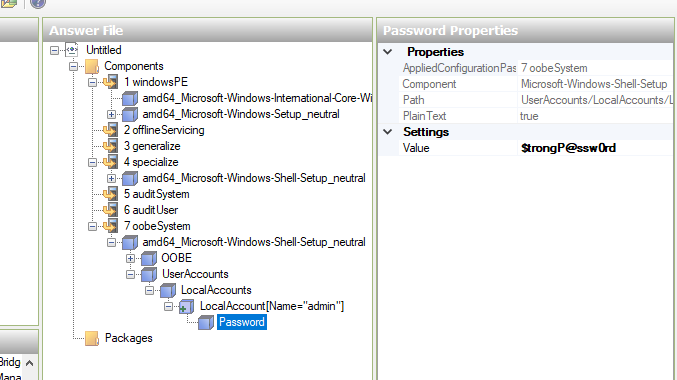Collapse the Properties section chevron
Image resolution: width=677 pixels, height=380 pixels.
point(388,52)
